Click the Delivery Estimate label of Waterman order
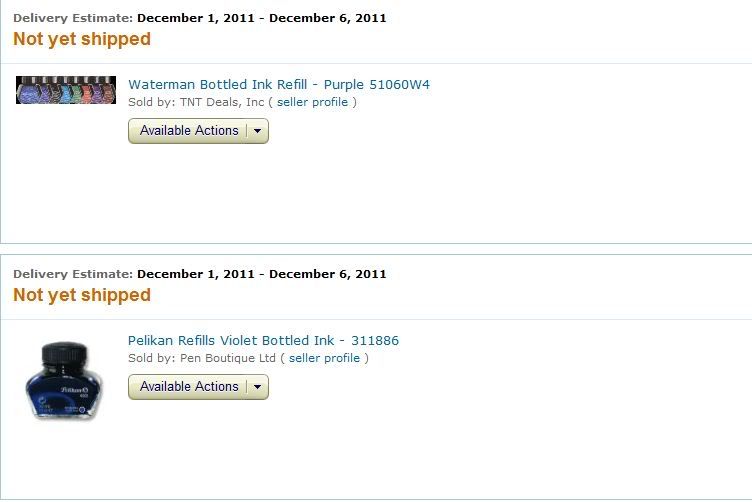Screen dimensions: 752x502 coord(73,18)
